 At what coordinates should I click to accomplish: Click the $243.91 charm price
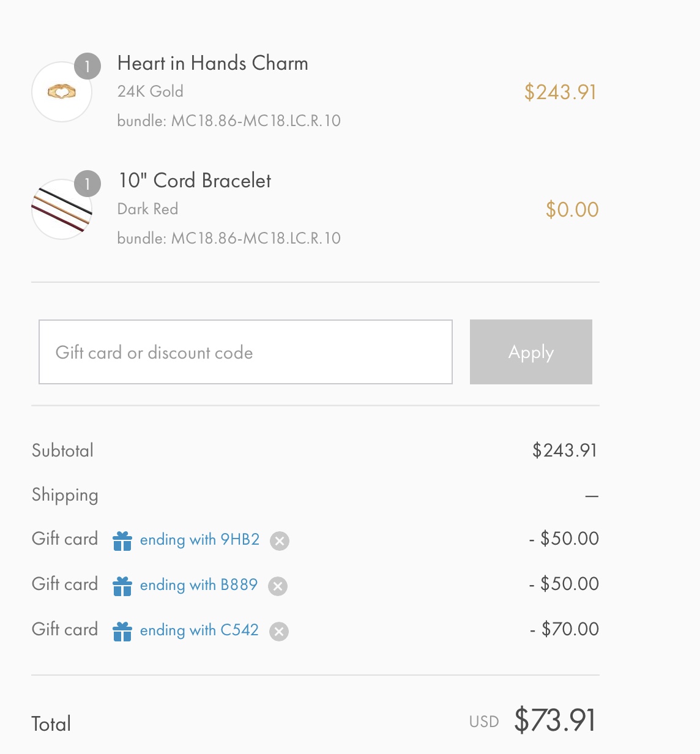(560, 92)
